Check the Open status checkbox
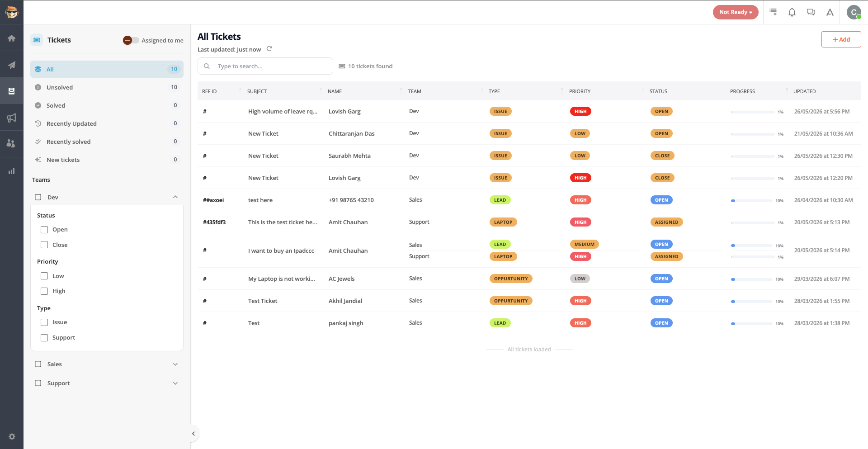868x449 pixels. coord(44,230)
